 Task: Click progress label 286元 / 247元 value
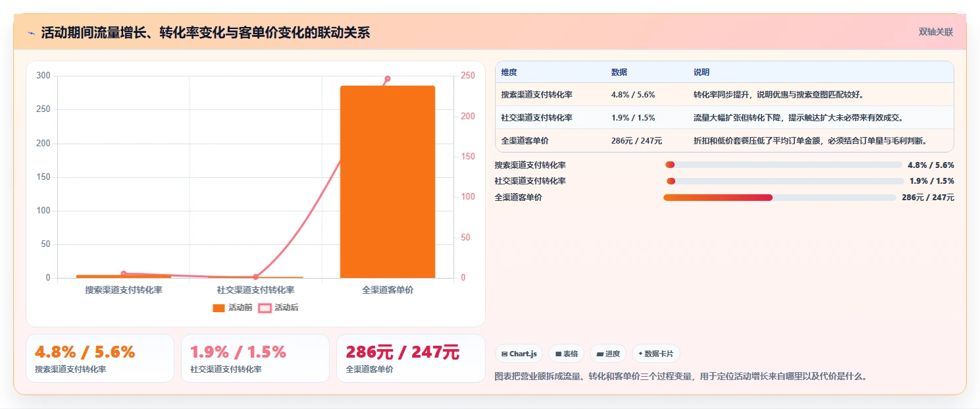(x=928, y=198)
